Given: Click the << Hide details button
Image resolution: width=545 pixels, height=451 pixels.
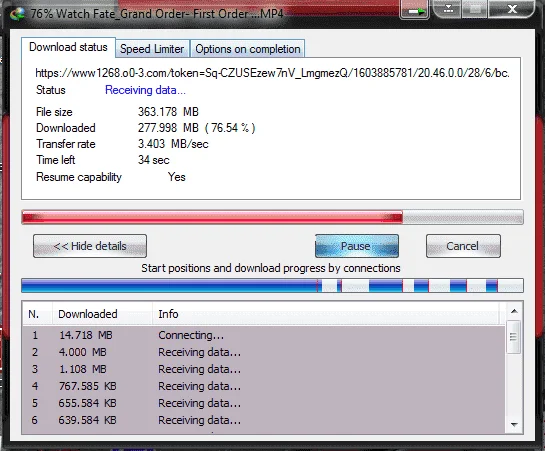Looking at the screenshot, I should point(90,246).
